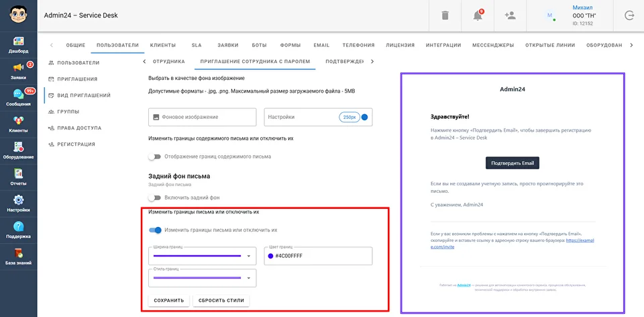Switch to SLA tab

click(197, 45)
